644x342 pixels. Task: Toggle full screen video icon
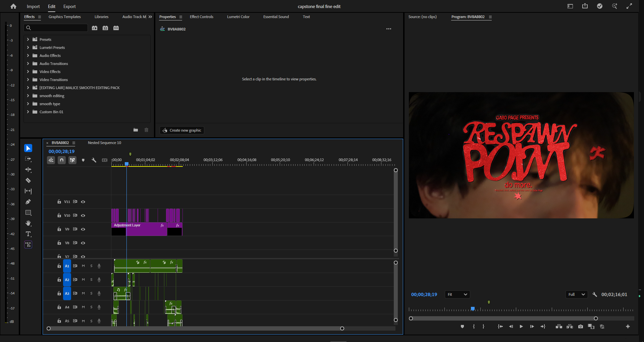[629, 6]
